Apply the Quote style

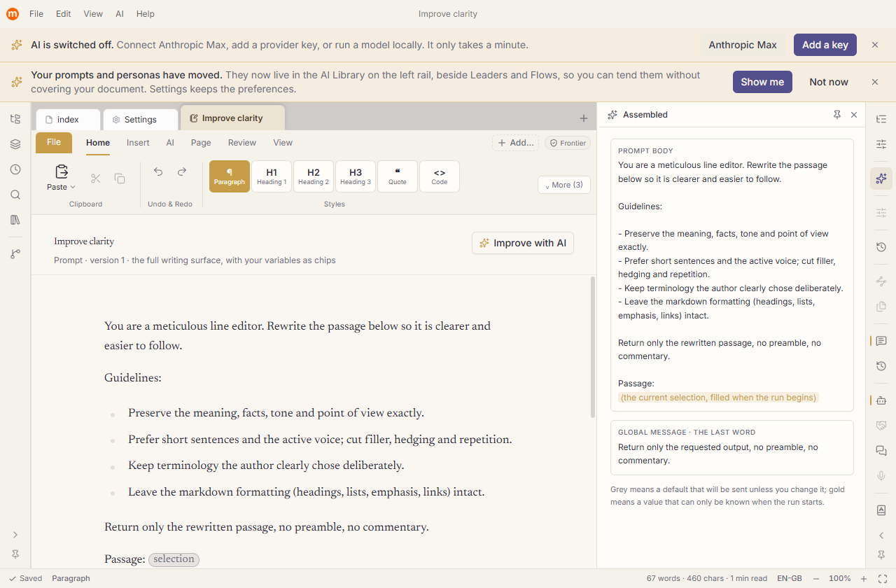pos(398,176)
